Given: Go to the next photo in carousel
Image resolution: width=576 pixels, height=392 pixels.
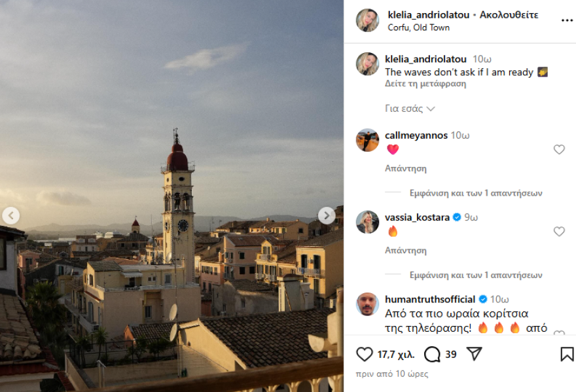Looking at the screenshot, I should pyautogui.click(x=327, y=215).
